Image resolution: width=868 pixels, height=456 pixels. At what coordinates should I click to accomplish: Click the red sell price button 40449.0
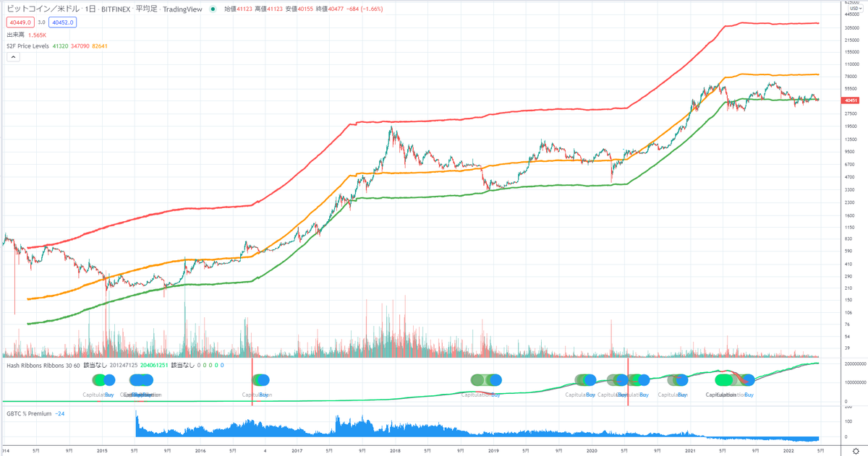(x=20, y=22)
